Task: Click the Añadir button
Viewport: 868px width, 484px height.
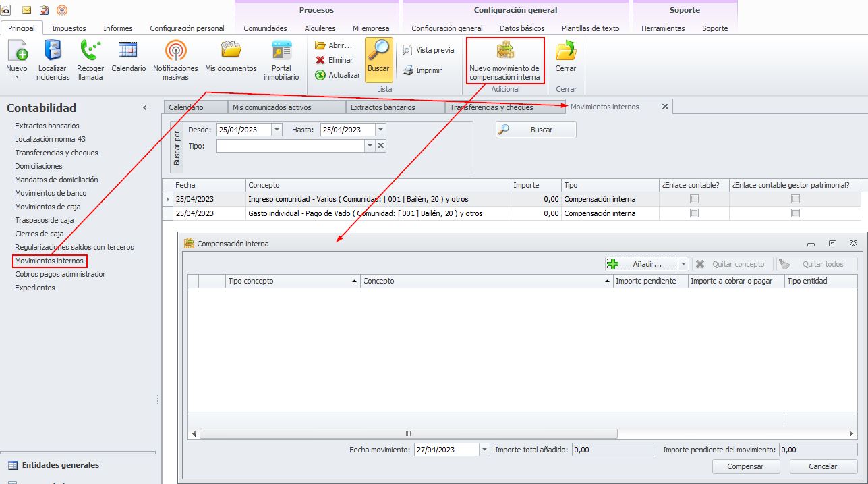Action: 641,264
